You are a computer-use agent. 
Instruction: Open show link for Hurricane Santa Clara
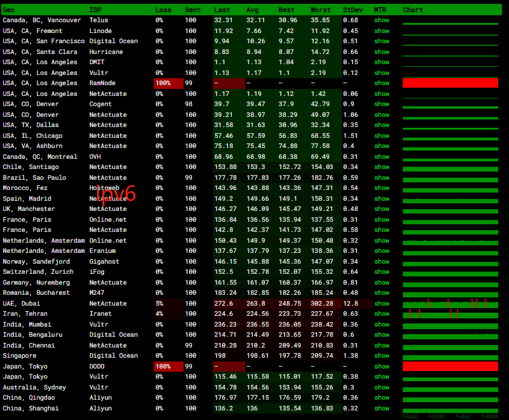coord(381,52)
